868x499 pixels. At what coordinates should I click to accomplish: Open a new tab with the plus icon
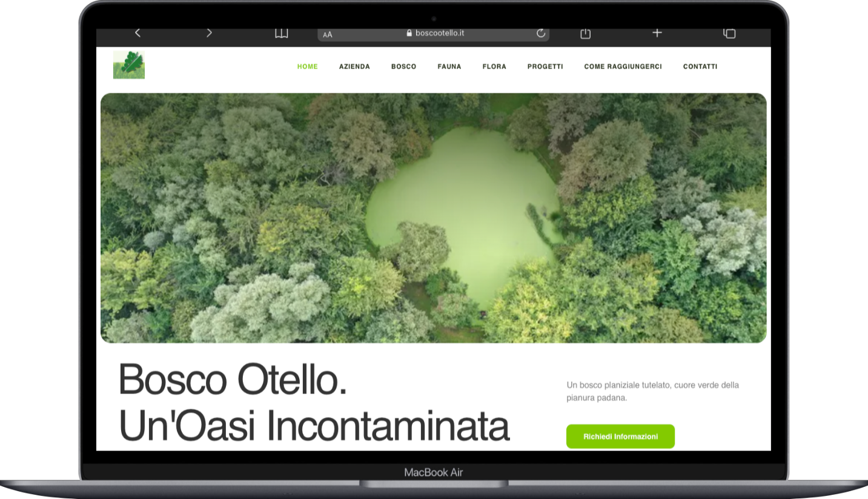click(x=657, y=33)
